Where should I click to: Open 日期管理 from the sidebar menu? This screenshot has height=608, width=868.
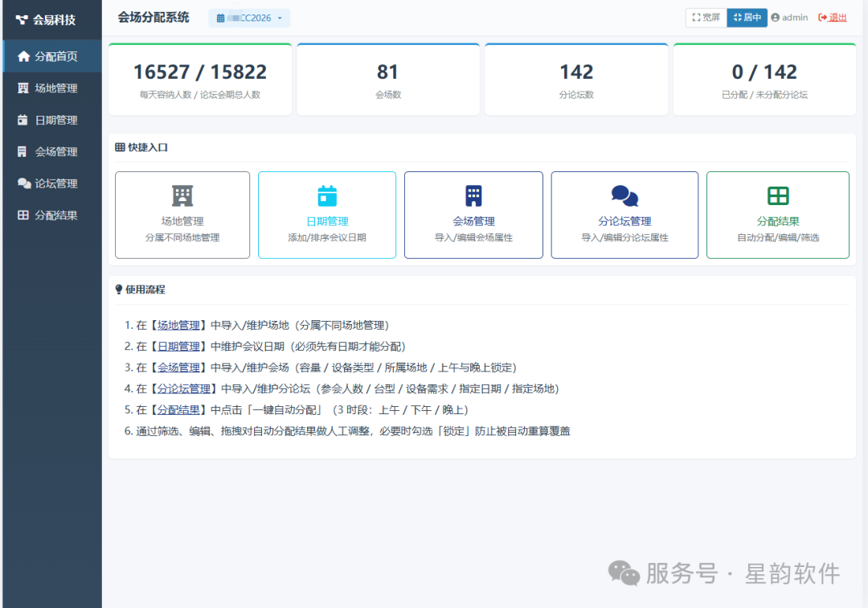coord(52,120)
